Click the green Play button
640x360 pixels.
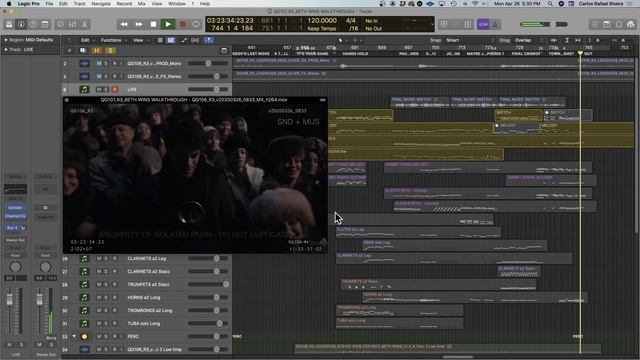pos(168,24)
